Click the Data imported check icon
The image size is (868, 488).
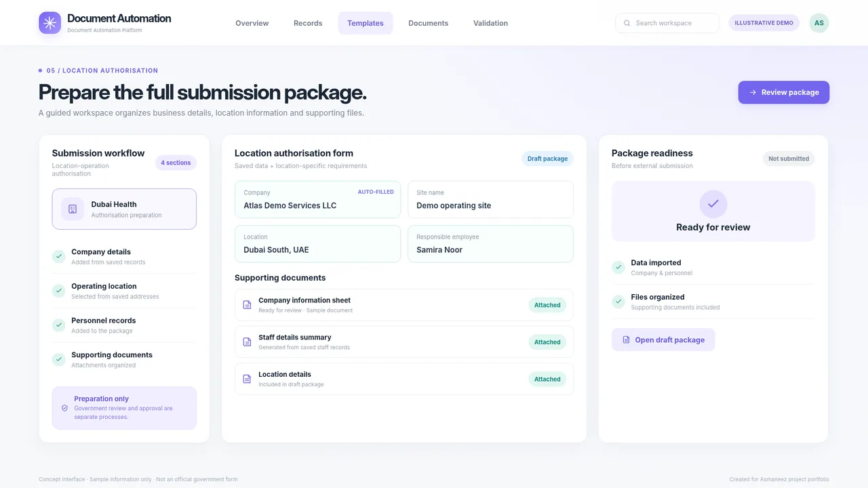(618, 267)
